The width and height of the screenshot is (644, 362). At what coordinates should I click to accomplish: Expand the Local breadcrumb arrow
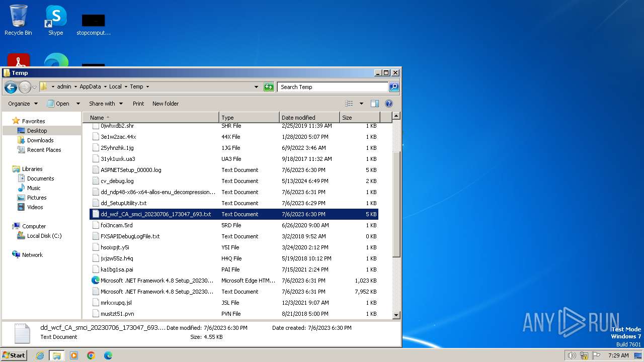pyautogui.click(x=126, y=86)
